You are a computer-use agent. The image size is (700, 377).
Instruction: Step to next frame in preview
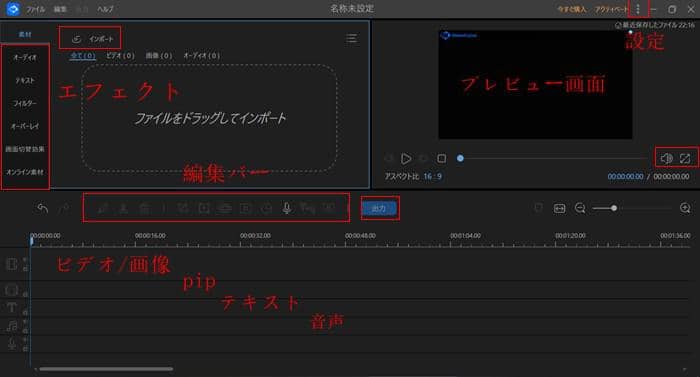coord(423,159)
